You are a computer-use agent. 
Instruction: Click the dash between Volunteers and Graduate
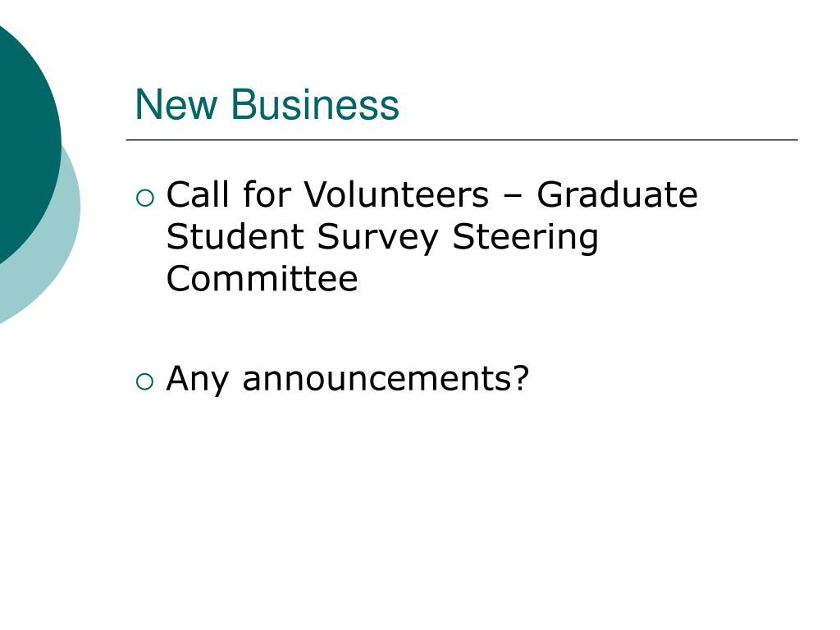pos(513,197)
